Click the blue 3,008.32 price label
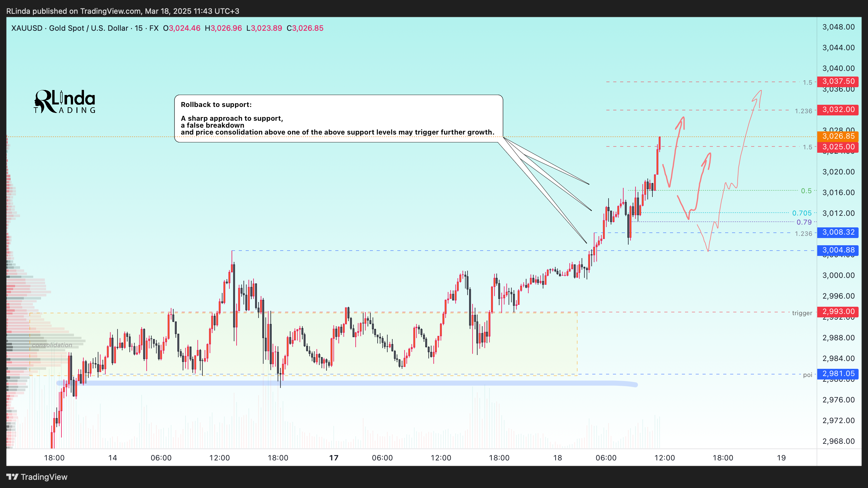 coord(838,232)
